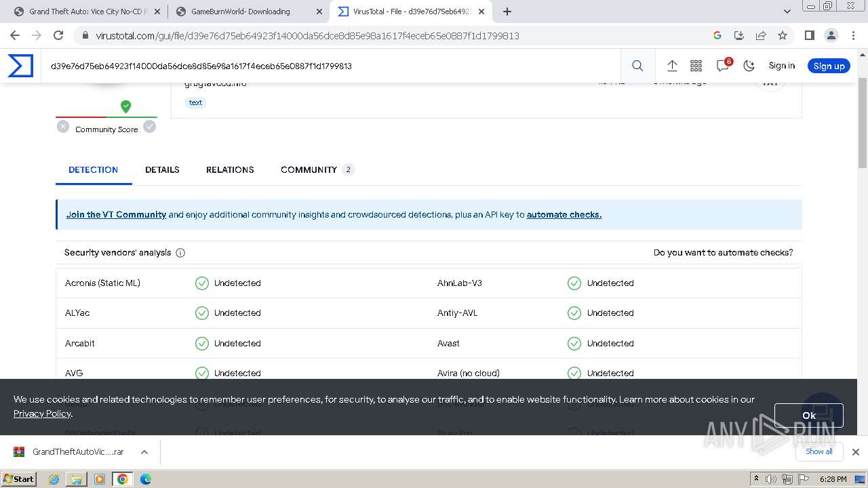Viewport: 868px width, 488px height.
Task: Reload the page
Action: [x=58, y=35]
